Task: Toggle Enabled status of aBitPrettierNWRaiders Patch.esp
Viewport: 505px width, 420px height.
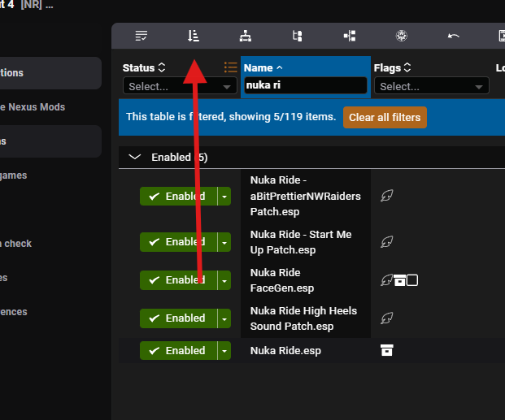Action: pos(178,197)
